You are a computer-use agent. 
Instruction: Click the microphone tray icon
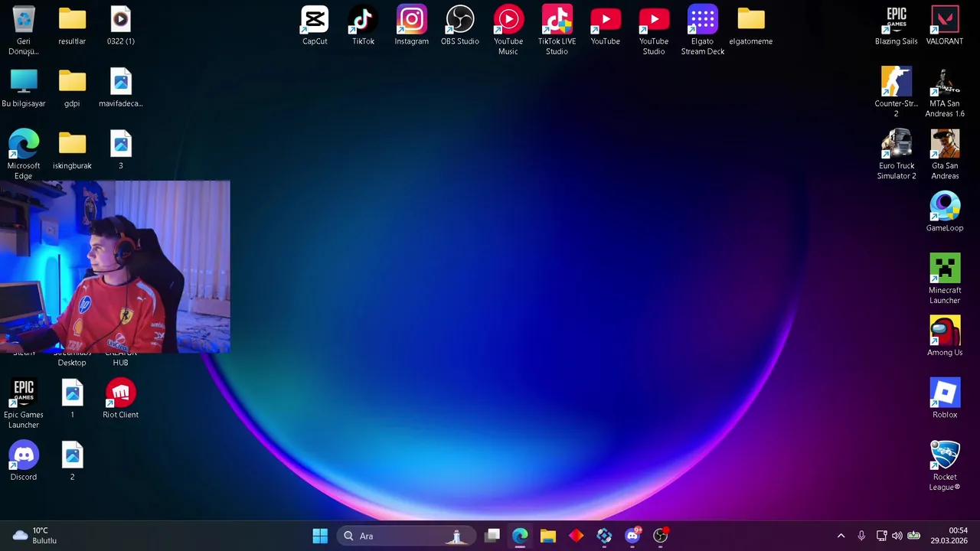click(861, 536)
